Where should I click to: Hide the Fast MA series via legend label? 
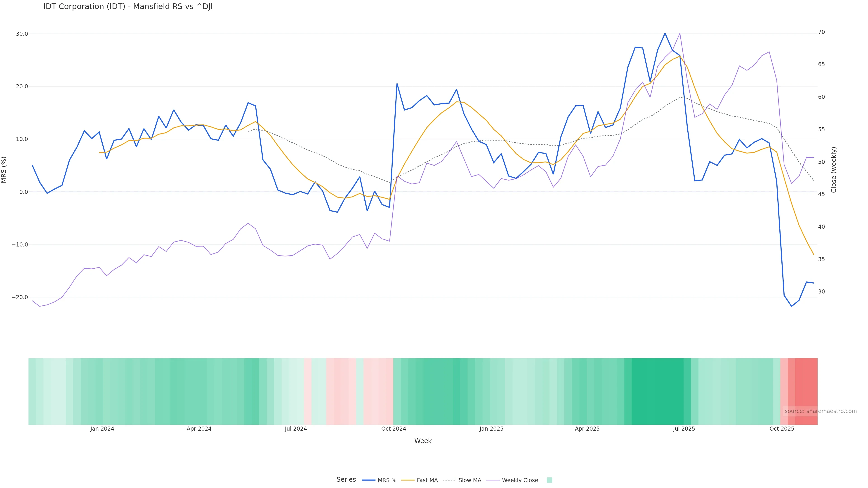click(x=427, y=480)
